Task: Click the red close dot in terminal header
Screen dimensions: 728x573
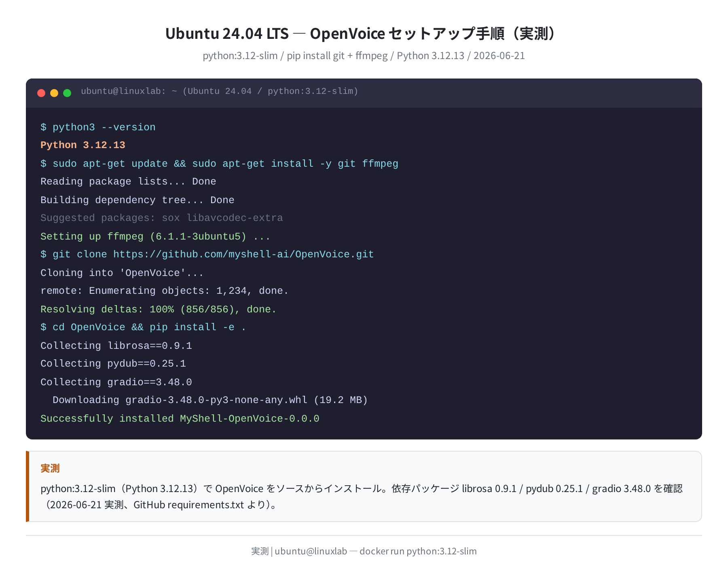Action: 41,93
